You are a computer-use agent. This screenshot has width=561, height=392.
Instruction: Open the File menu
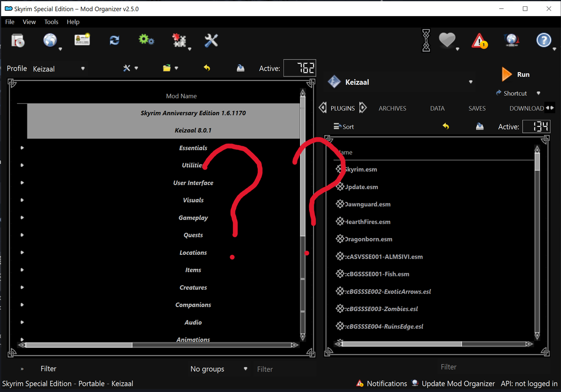[x=10, y=22]
